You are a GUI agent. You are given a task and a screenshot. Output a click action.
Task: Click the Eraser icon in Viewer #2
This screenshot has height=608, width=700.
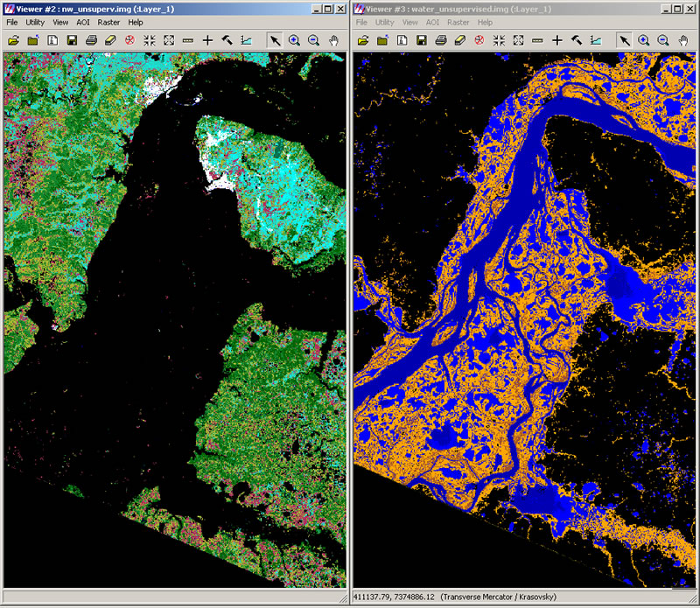(x=110, y=40)
